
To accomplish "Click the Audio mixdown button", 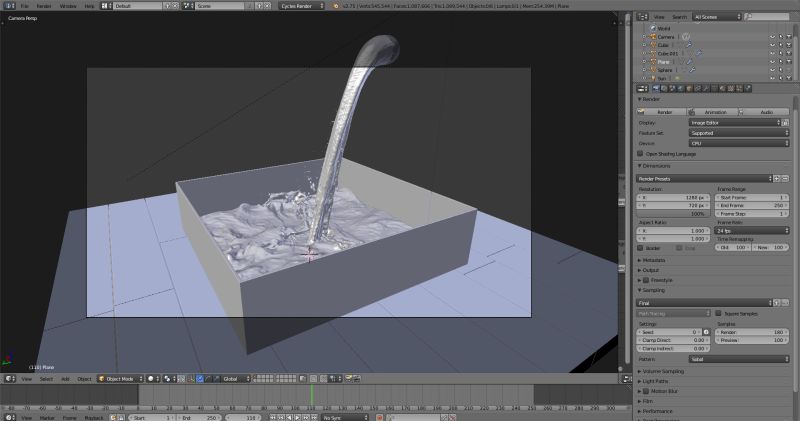I will click(764, 112).
